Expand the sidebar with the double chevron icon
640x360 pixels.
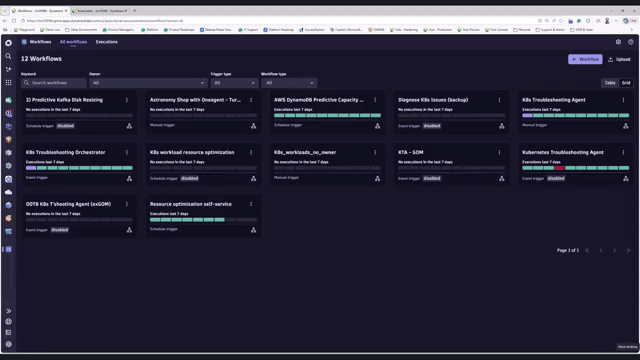coord(8,311)
